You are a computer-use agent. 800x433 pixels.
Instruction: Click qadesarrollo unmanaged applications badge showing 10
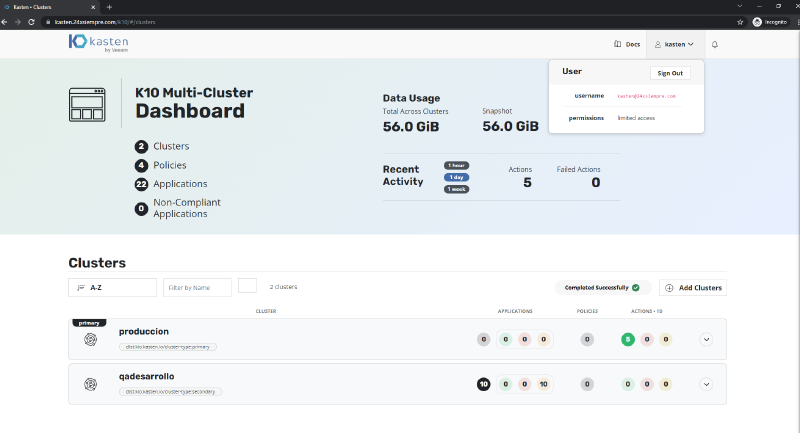(543, 384)
